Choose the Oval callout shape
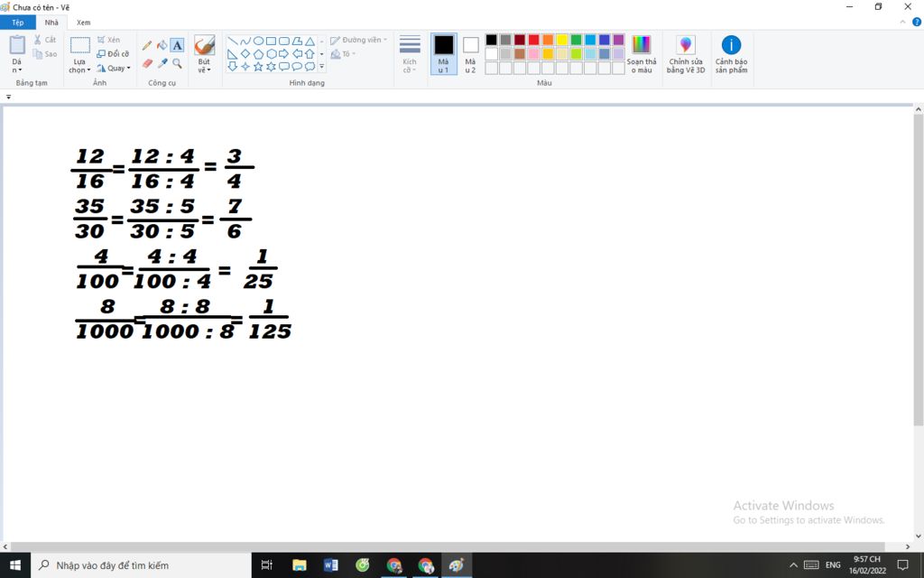The height and width of the screenshot is (578, 924). click(297, 67)
